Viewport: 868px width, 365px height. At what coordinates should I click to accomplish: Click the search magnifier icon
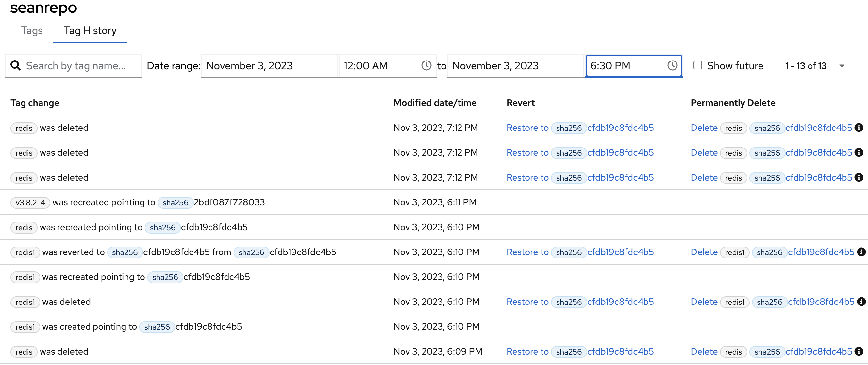[15, 65]
